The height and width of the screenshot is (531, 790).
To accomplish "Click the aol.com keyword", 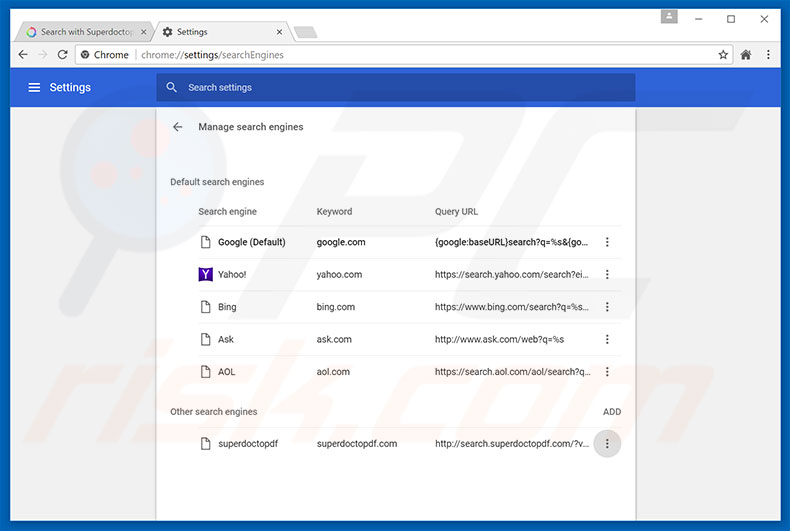I will tap(333, 372).
